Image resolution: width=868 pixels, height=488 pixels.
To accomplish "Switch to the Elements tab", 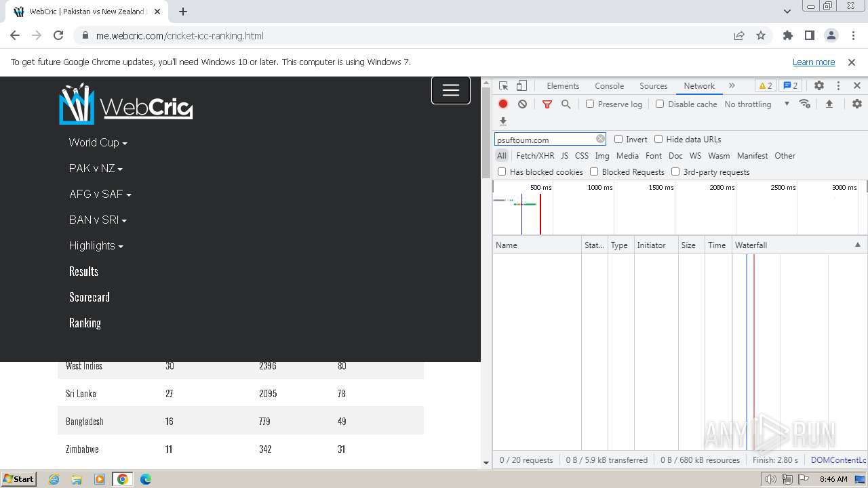I will 563,86.
